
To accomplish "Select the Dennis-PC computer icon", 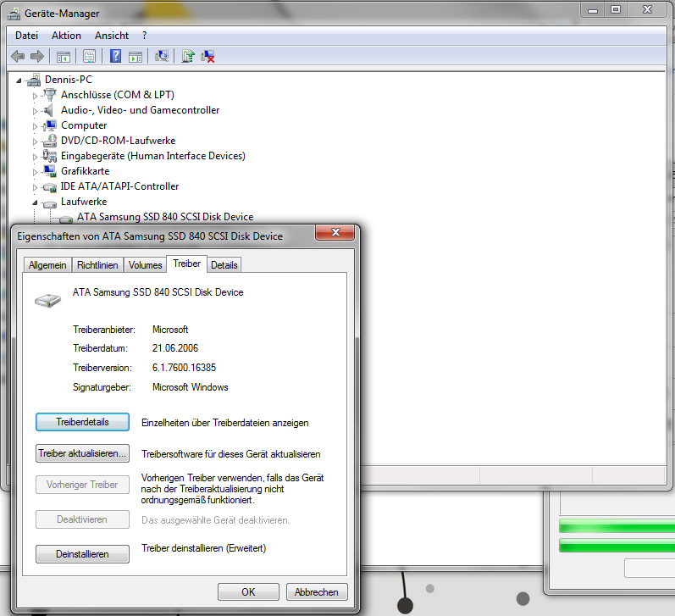I will tap(34, 80).
